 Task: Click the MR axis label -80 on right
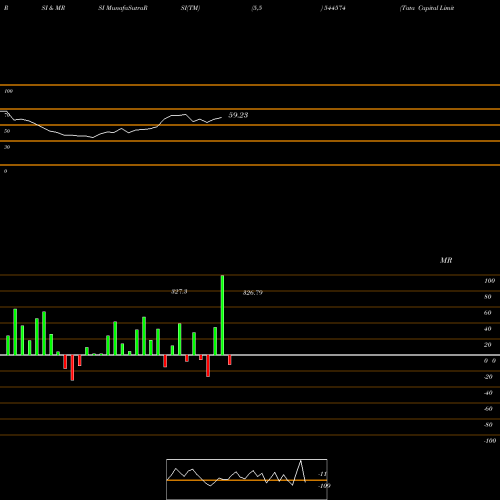pyautogui.click(x=488, y=425)
